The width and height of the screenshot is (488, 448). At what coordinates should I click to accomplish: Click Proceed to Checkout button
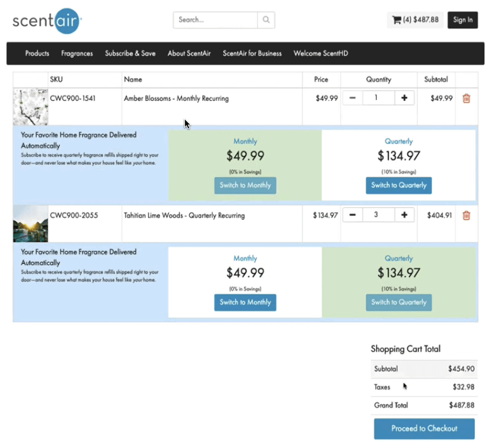click(424, 429)
